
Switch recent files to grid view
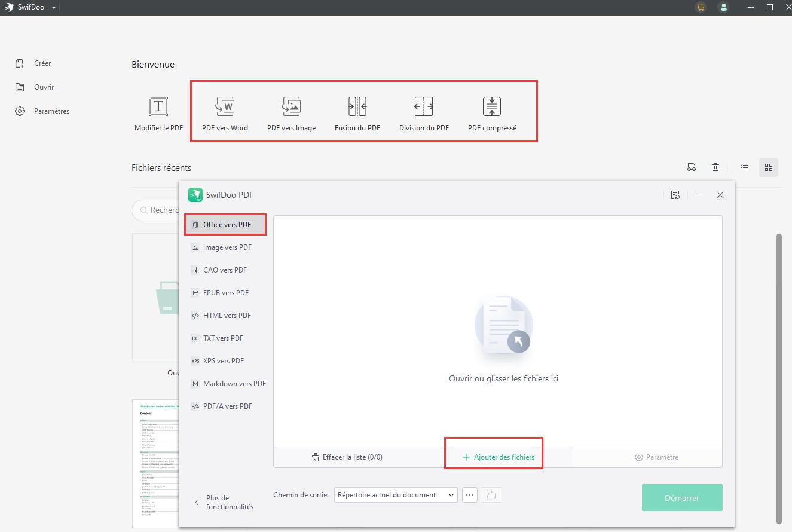point(769,167)
